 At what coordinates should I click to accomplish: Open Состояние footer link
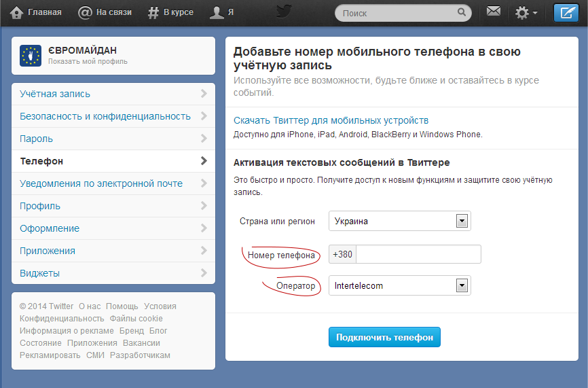click(x=41, y=343)
